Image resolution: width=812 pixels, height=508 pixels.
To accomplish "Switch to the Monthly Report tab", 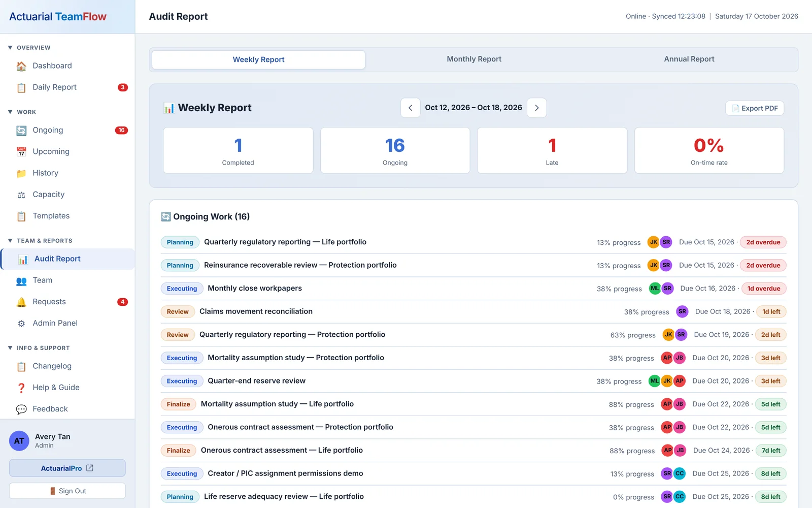I will [x=474, y=59].
